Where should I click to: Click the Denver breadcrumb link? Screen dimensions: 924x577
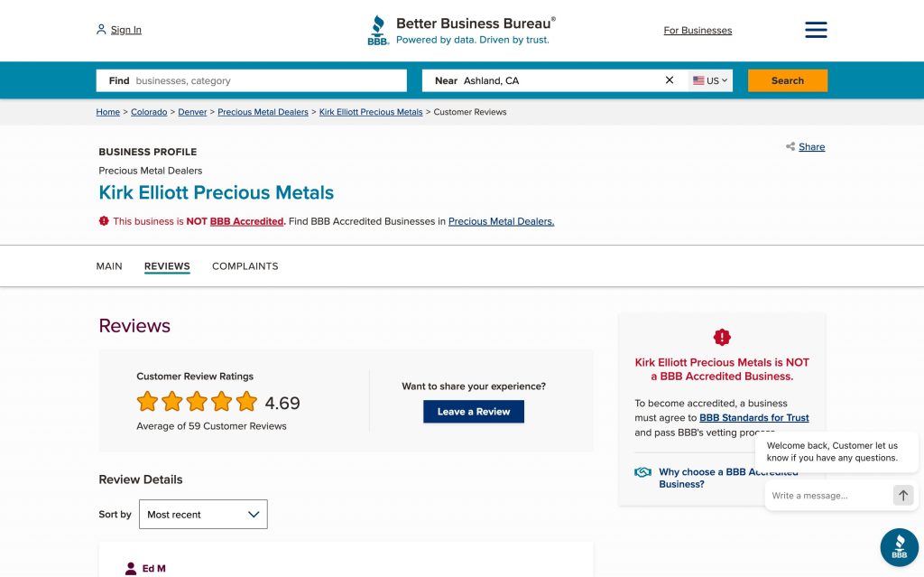click(x=192, y=112)
